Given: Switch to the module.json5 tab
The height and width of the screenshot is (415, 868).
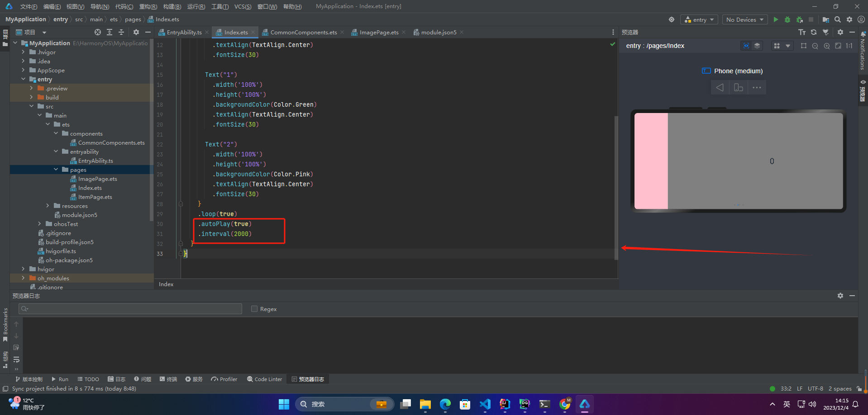Looking at the screenshot, I should [x=439, y=32].
